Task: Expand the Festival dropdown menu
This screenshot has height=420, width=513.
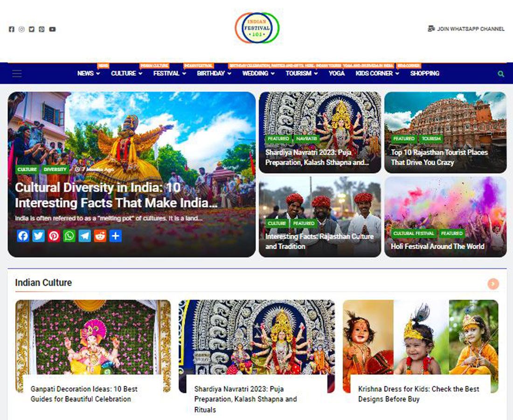Action: [x=169, y=73]
